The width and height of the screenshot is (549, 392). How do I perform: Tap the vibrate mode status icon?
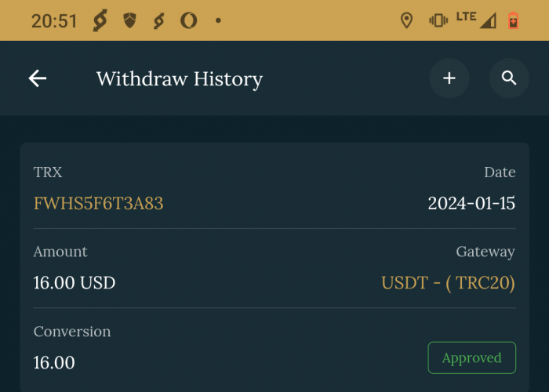[x=438, y=21]
